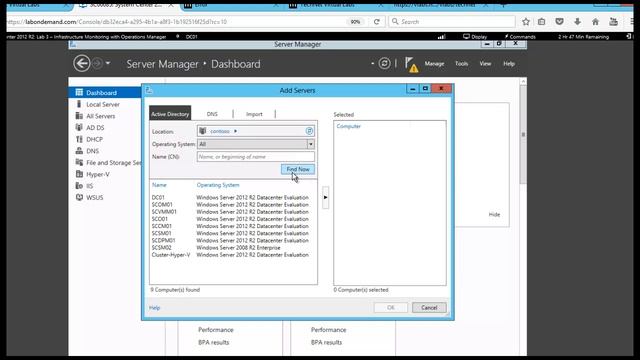The height and width of the screenshot is (360, 640).
Task: Sort by the Name column header
Action: tap(159, 185)
